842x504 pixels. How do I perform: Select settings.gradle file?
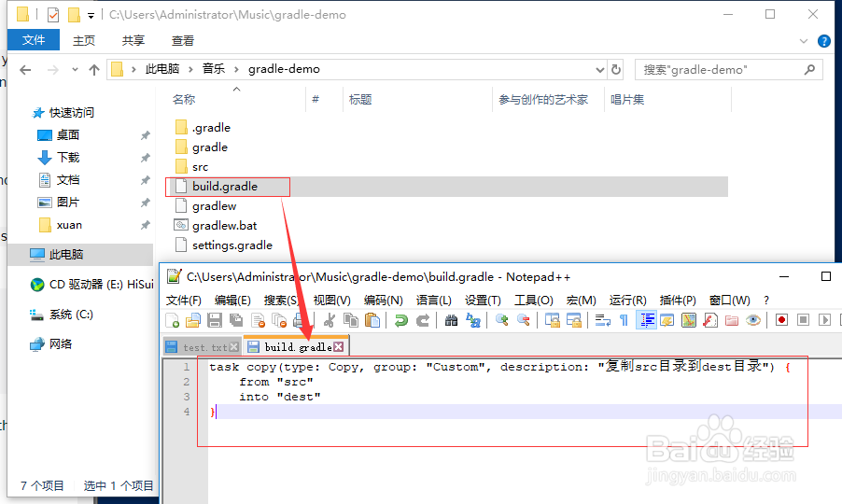[224, 245]
